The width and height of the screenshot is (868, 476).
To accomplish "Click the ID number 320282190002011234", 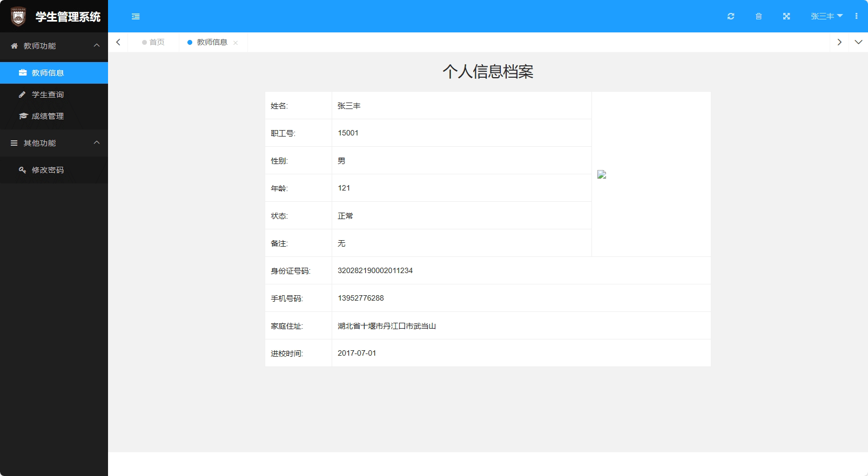I will [375, 270].
